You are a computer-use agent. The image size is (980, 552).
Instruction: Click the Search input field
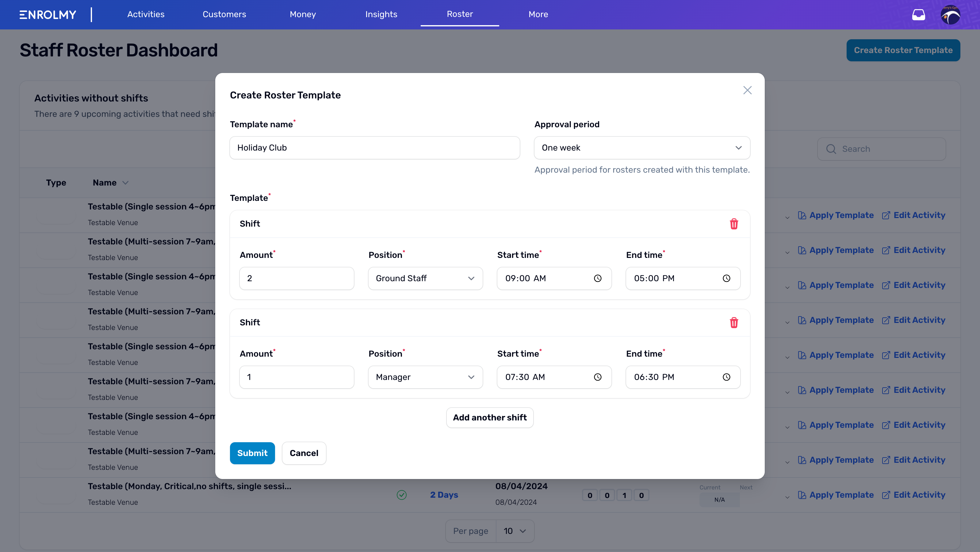[882, 149]
